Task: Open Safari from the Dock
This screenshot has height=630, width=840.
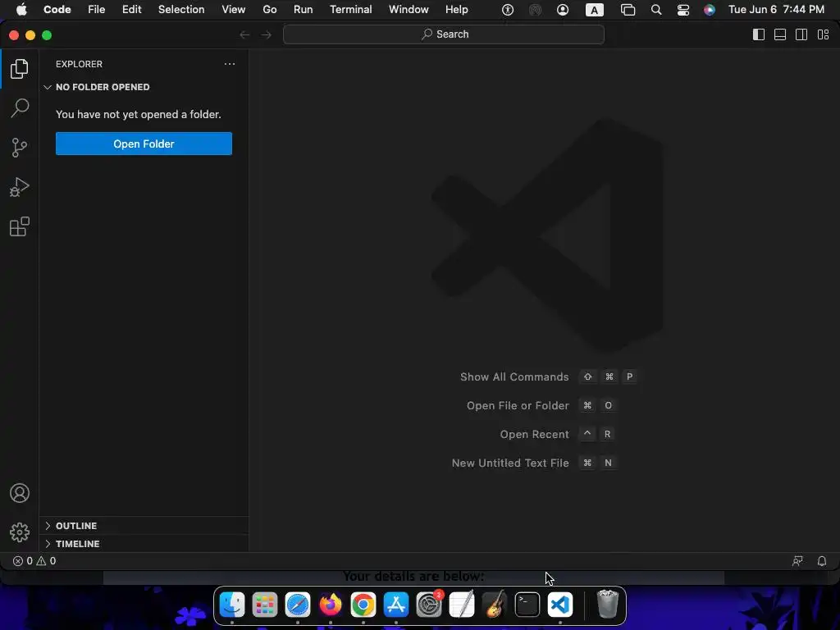Action: (x=297, y=605)
